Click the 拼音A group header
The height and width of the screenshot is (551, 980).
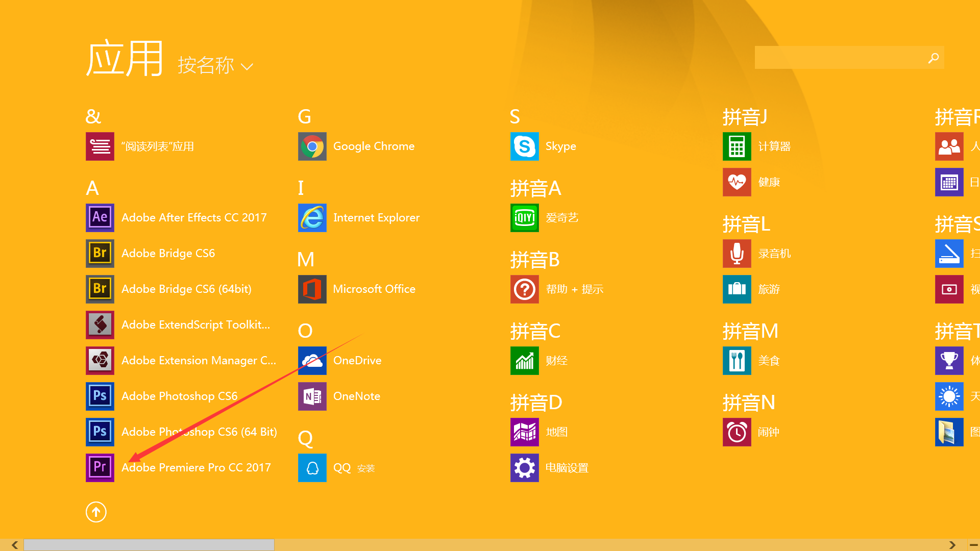coord(536,188)
